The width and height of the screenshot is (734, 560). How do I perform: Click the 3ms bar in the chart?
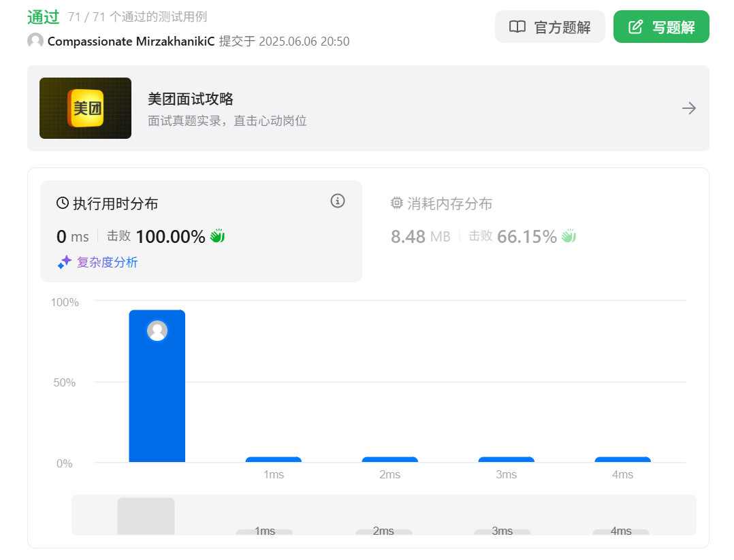(506, 459)
